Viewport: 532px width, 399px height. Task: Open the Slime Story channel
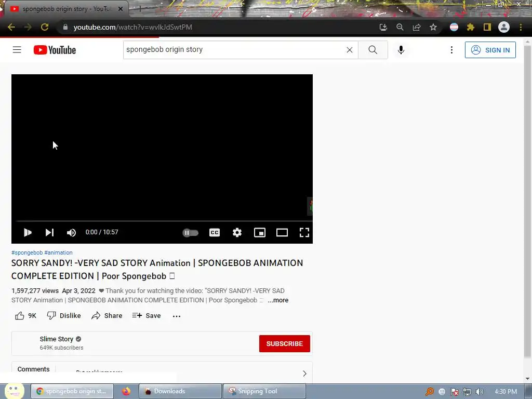[x=56, y=339]
